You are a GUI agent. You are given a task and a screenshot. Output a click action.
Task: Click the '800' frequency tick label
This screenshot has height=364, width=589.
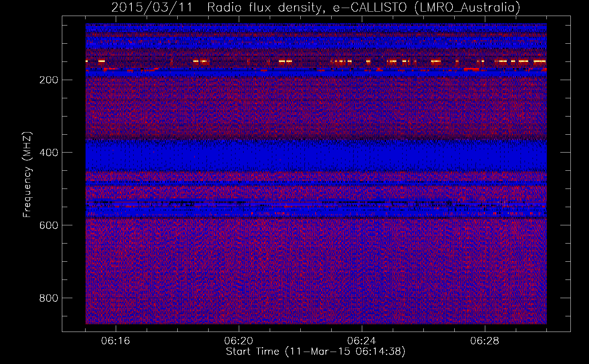48,298
